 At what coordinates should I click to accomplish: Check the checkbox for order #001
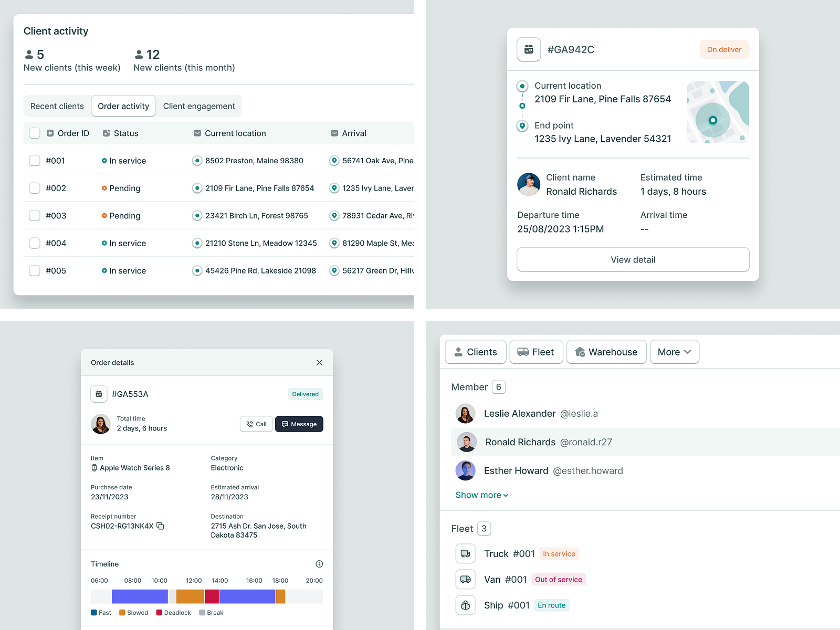[35, 160]
